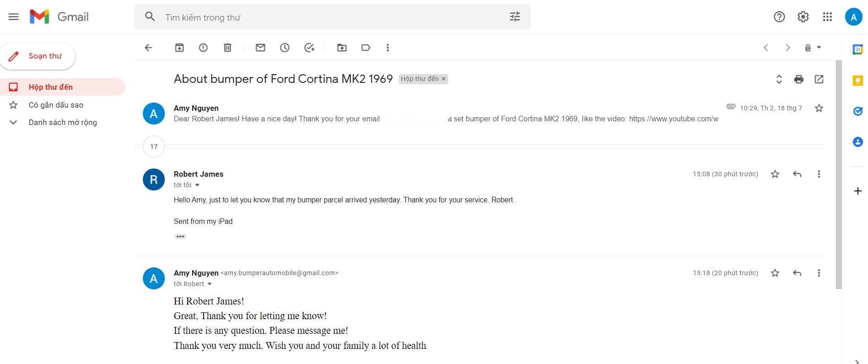Delete conversation with trash icon
The image size is (868, 364).
228,48
